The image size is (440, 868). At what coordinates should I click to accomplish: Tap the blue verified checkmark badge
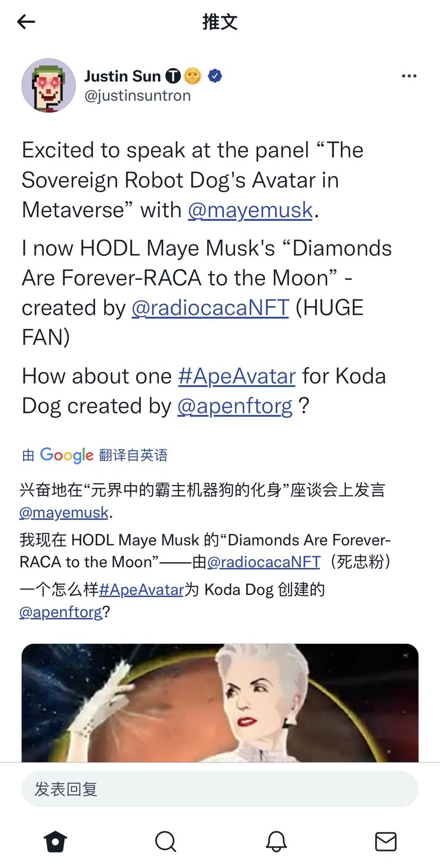(x=215, y=76)
